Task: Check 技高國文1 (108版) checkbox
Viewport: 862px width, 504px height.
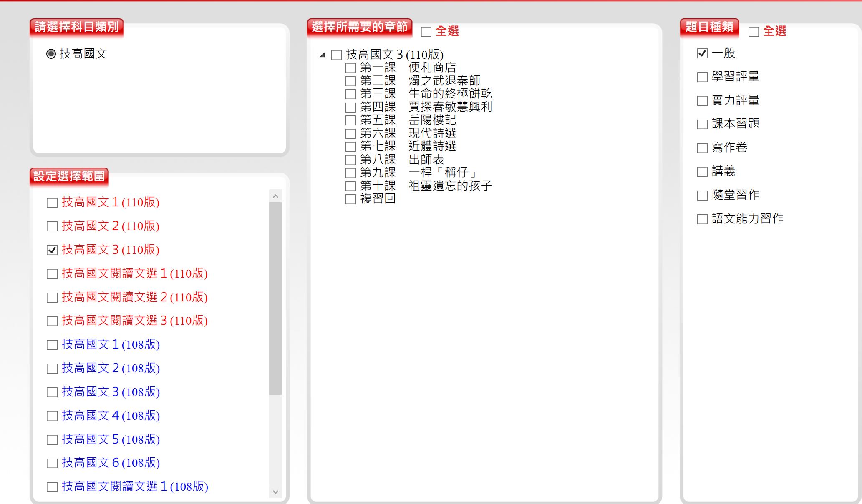Action: click(x=52, y=345)
